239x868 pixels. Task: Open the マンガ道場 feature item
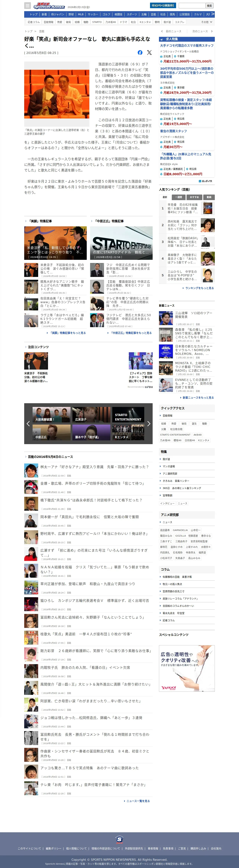[x=187, y=466]
